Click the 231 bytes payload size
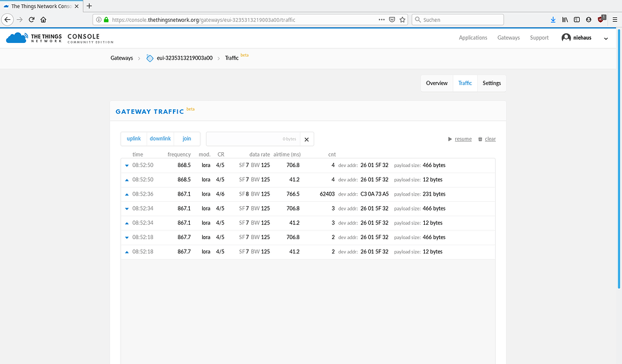This screenshot has width=622, height=364. [x=434, y=194]
